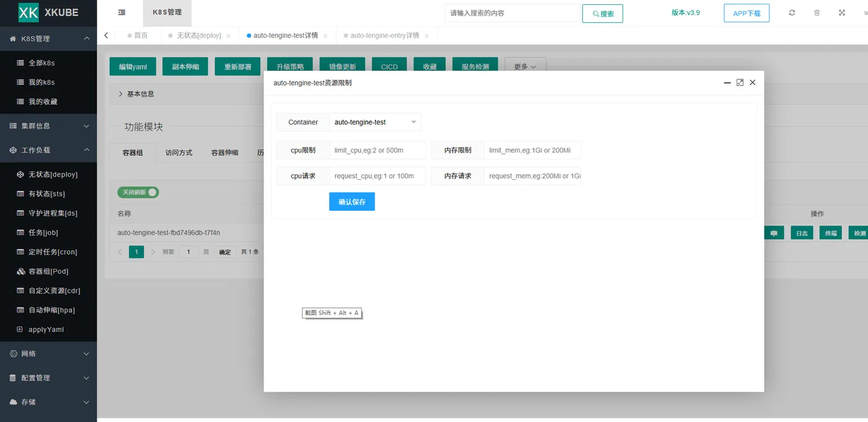Collapse the K8S管理 sidebar group
The height and width of the screenshot is (422, 868).
point(48,38)
